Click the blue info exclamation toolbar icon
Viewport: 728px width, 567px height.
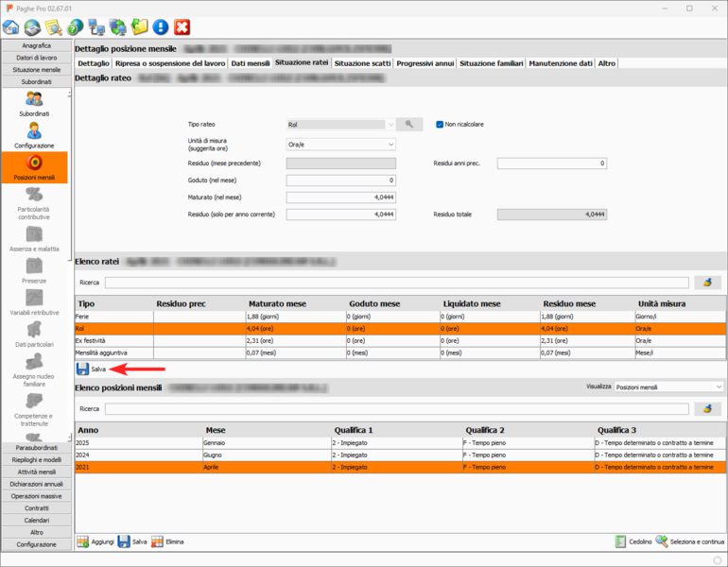click(x=161, y=27)
